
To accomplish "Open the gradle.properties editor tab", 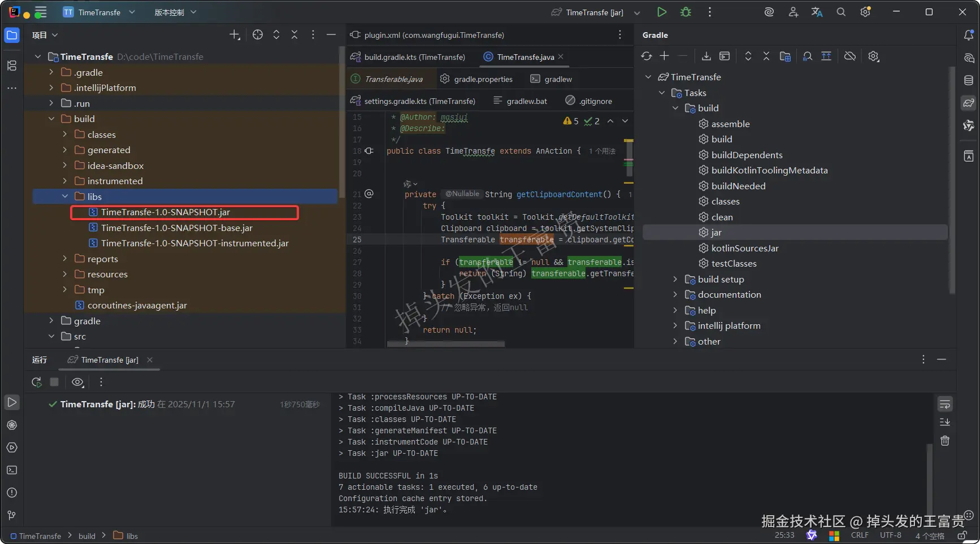I will [x=483, y=79].
